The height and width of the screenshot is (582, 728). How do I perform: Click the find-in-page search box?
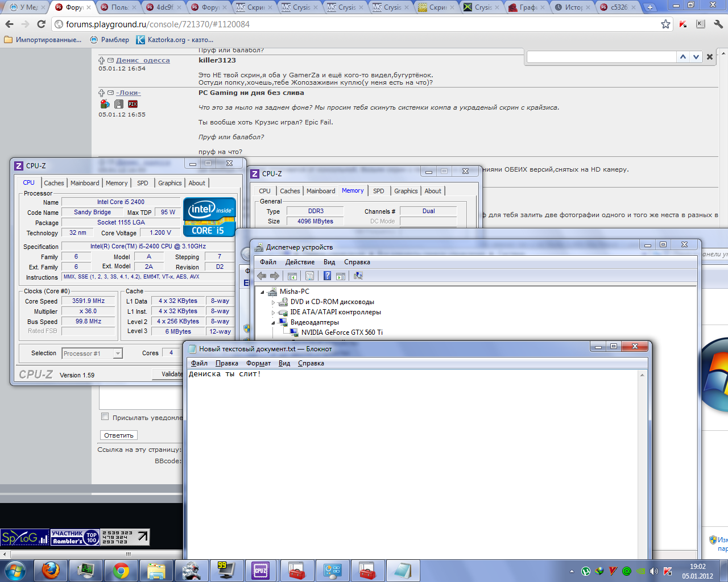(x=602, y=57)
